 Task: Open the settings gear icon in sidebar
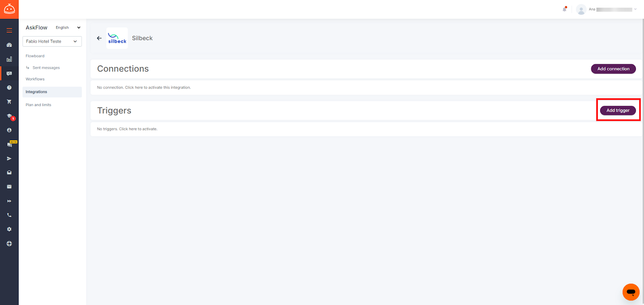[9, 229]
